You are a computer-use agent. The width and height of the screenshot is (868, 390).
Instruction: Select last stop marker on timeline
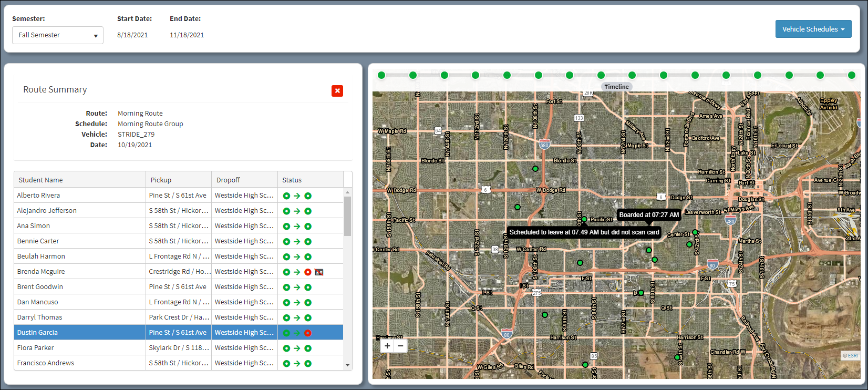click(852, 75)
